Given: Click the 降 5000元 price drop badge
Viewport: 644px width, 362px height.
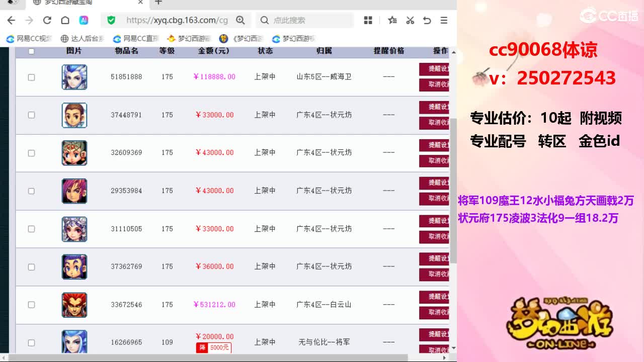Looking at the screenshot, I should point(213,347).
